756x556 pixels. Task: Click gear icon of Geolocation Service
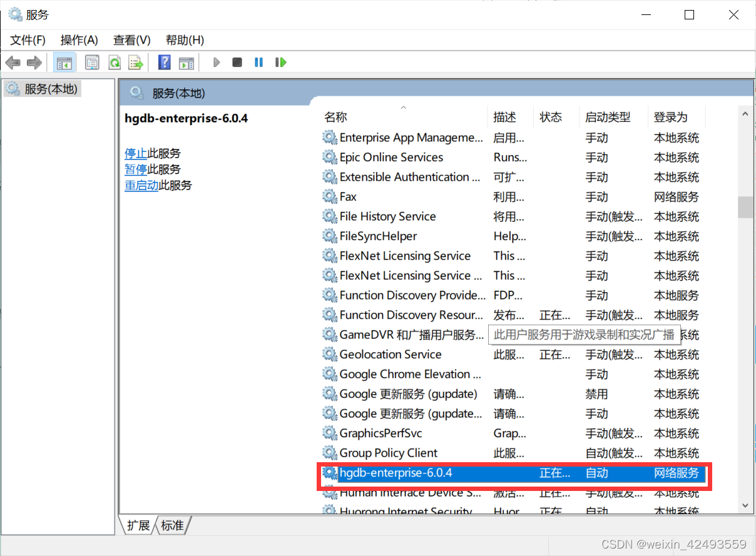pyautogui.click(x=330, y=355)
